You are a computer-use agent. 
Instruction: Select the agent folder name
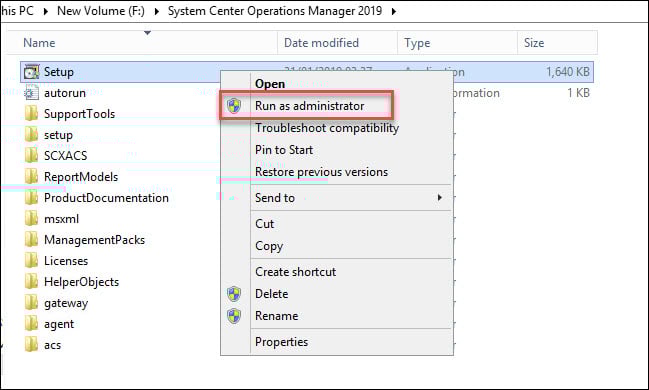(x=59, y=325)
